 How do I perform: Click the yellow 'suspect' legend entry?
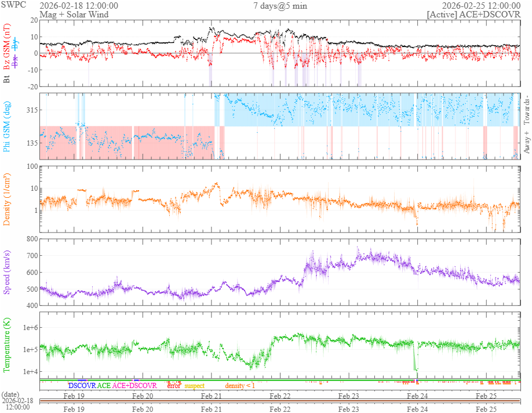(194, 386)
